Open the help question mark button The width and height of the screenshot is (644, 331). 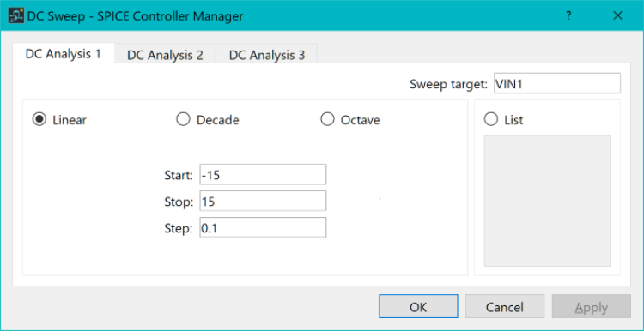coord(568,16)
